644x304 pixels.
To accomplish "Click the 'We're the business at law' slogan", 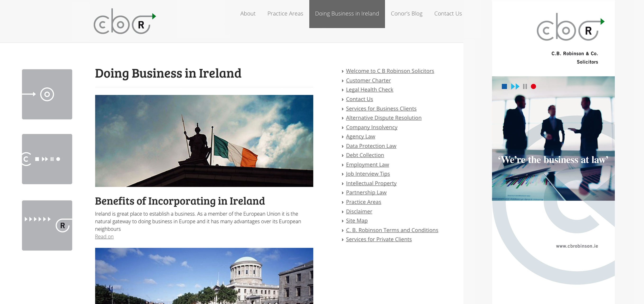I will click(x=553, y=160).
